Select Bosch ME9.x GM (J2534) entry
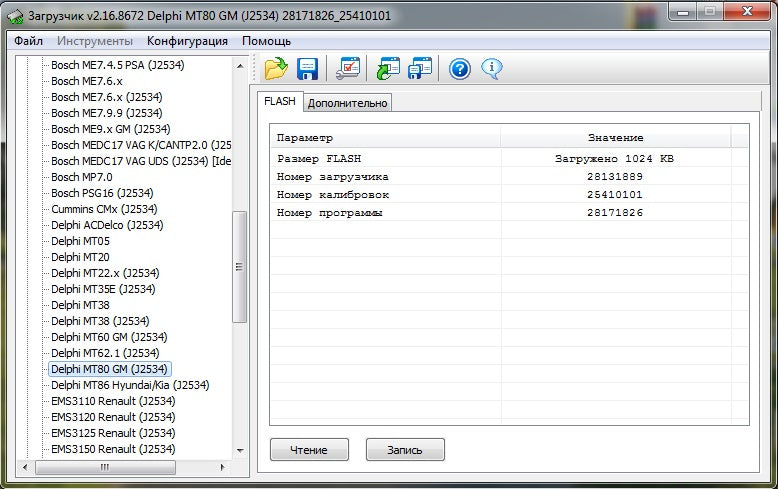The height and width of the screenshot is (489, 778). coord(110,129)
